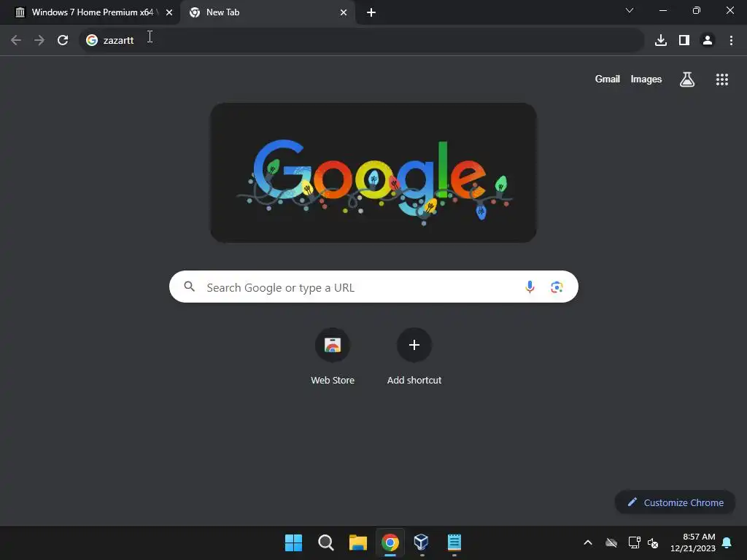Start voice search with microphone

(530, 287)
